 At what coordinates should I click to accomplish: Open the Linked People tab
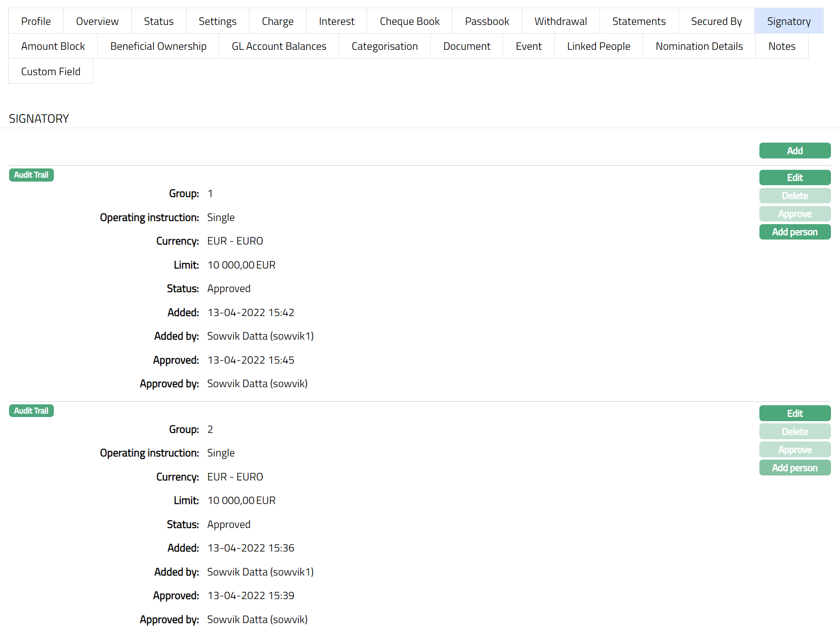pos(598,46)
